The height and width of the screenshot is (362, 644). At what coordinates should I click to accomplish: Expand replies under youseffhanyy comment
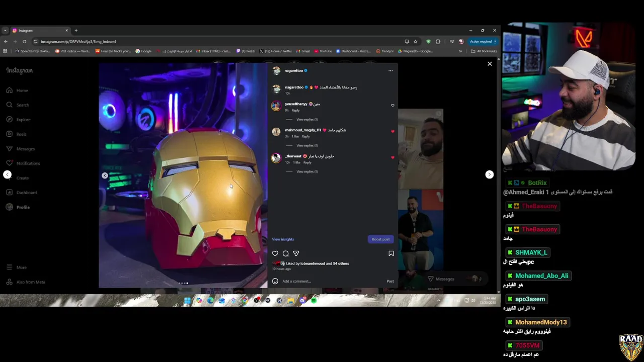point(307,120)
